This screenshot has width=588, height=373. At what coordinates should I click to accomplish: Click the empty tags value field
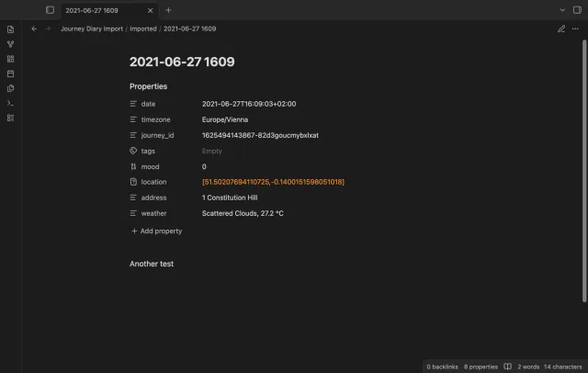pos(273,151)
